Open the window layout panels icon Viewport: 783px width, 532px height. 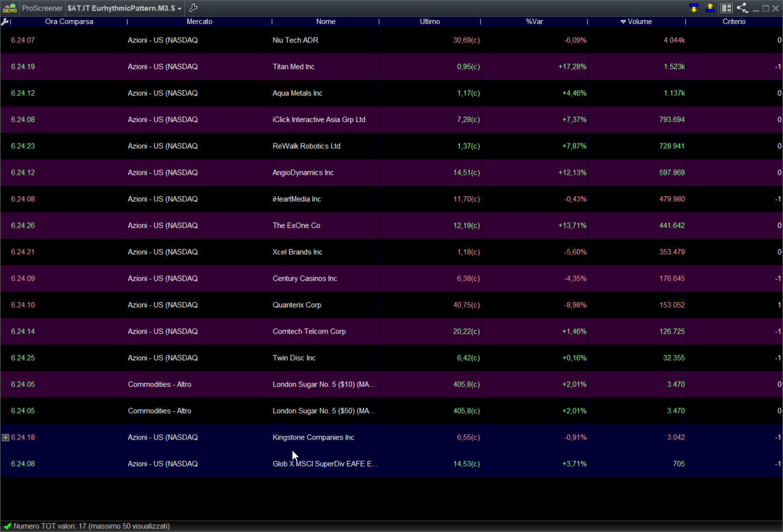click(x=727, y=8)
